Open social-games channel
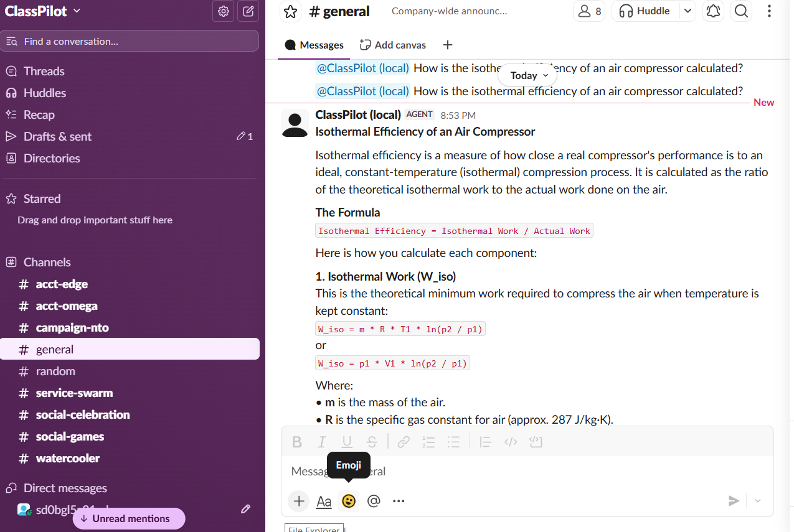Viewport: 794px width, 532px height. pos(130,436)
